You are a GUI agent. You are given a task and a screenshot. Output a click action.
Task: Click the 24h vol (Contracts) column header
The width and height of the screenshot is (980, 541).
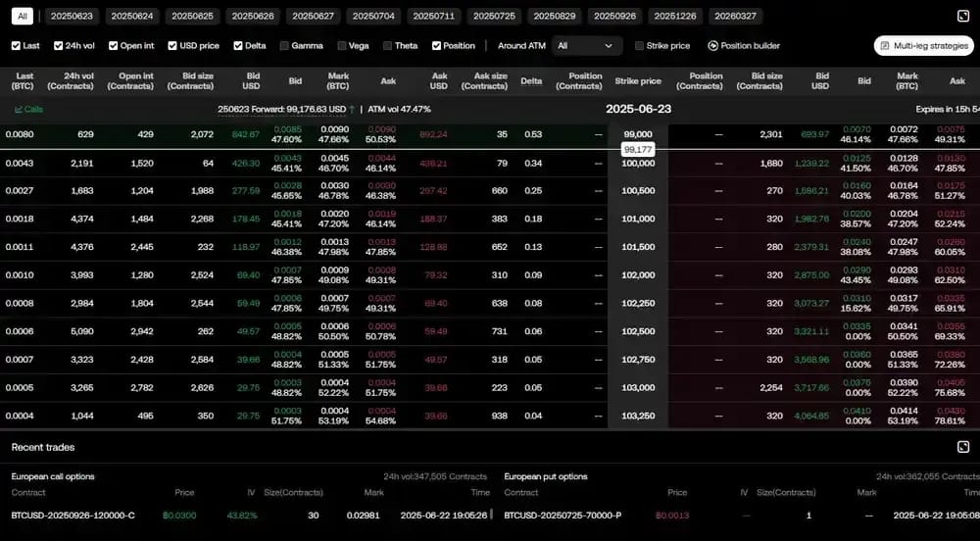(71, 81)
